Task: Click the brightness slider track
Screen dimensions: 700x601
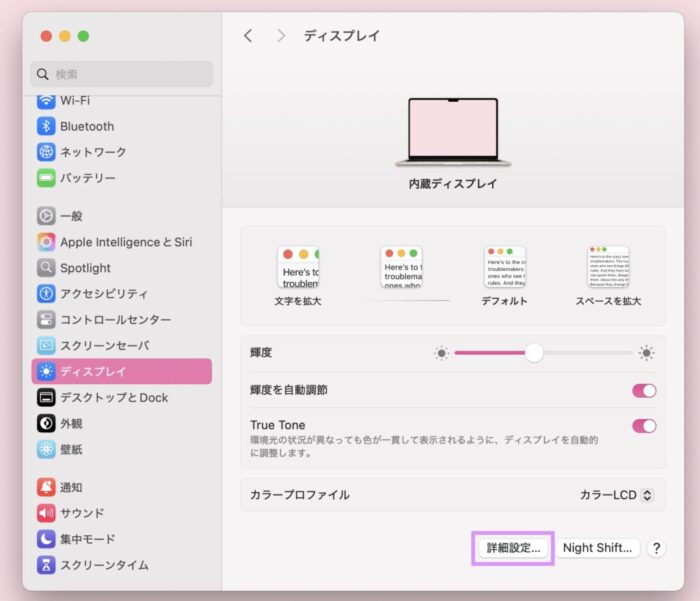Action: pyautogui.click(x=580, y=353)
